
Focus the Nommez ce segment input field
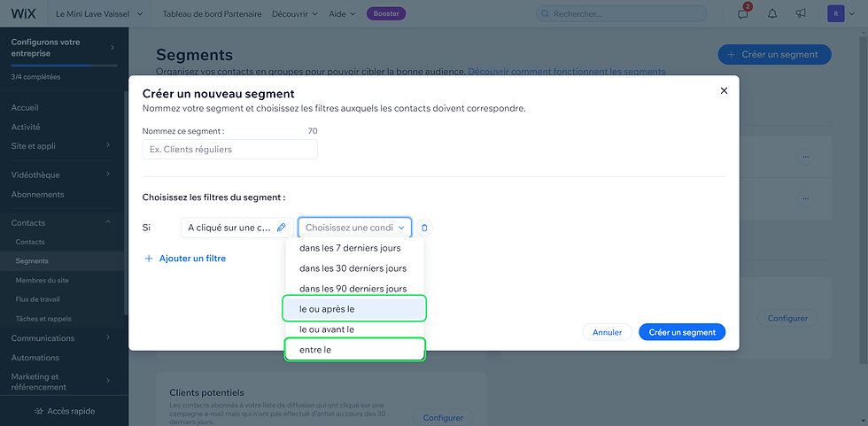click(x=229, y=150)
